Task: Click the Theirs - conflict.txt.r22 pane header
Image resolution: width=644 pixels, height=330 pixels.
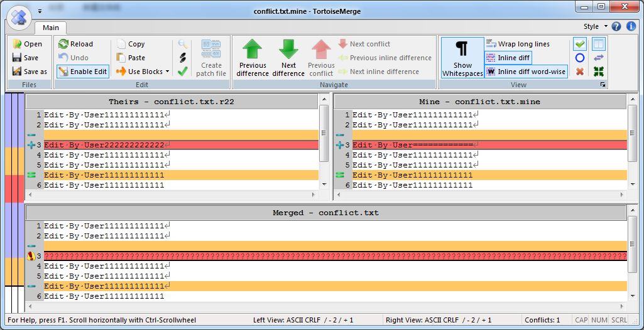Action: tap(172, 102)
